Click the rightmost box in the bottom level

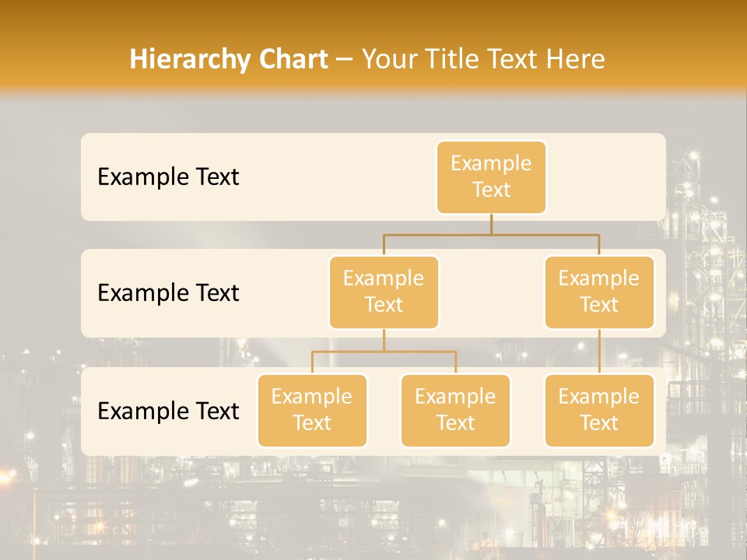(x=599, y=411)
